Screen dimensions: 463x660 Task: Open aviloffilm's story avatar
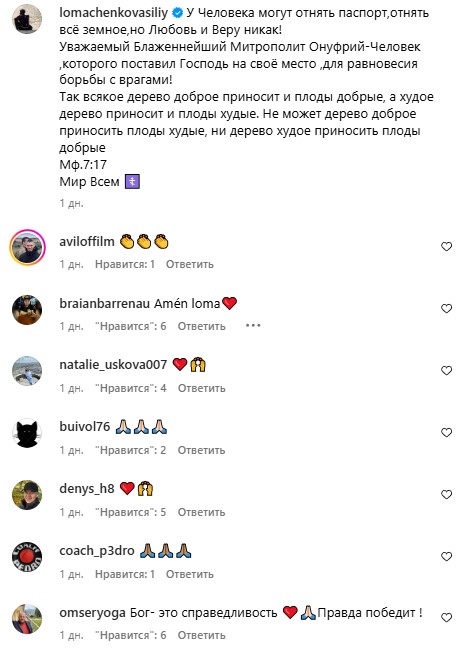[x=27, y=248]
